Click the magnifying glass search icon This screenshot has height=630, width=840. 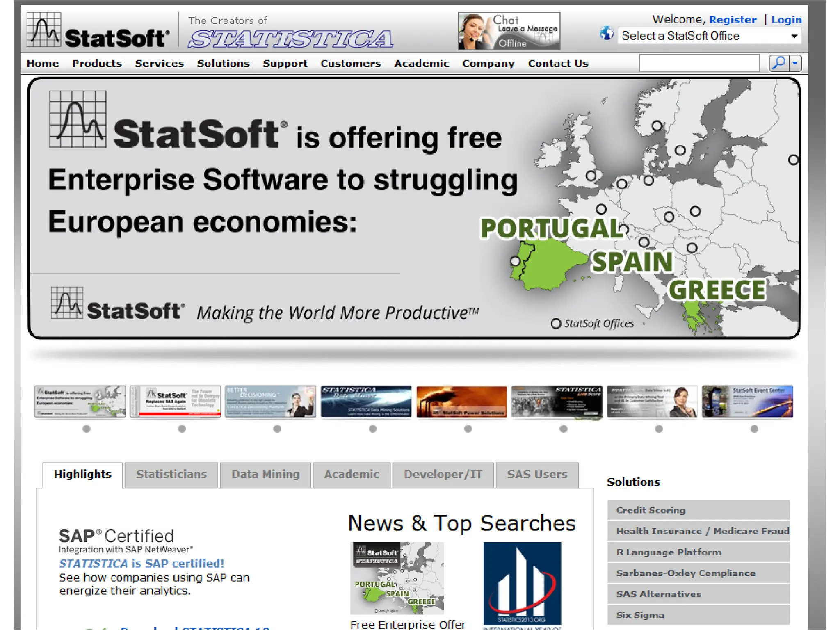tap(778, 63)
